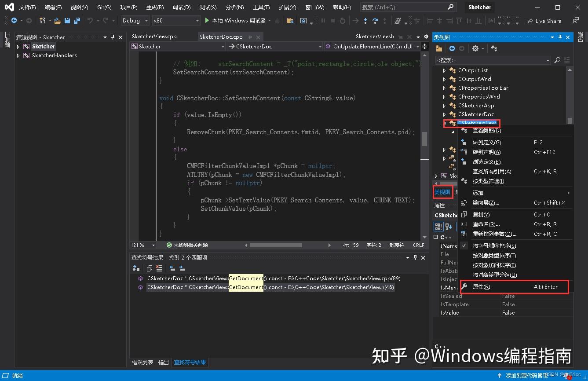This screenshot has height=381, width=588.
Task: Open Live Share from the toolbar icon
Action: pos(544,20)
